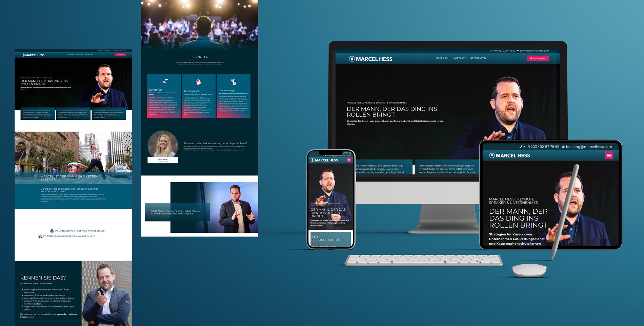
Task: Click the phone number on the tablet top bar
Action: pyautogui.click(x=541, y=147)
